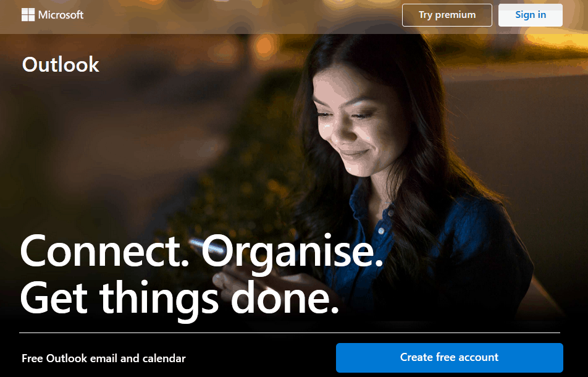Select the Outlook product heading
The height and width of the screenshot is (377, 588).
(61, 64)
